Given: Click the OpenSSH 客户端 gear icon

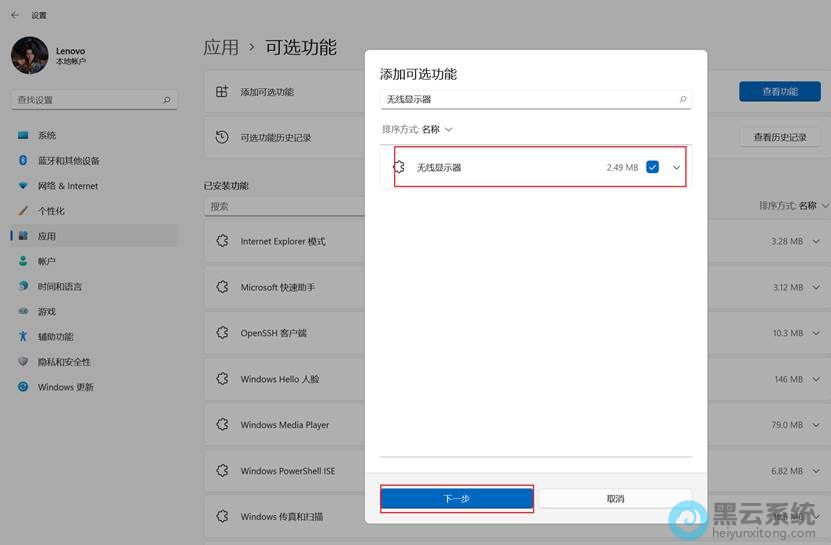Looking at the screenshot, I should pos(222,333).
